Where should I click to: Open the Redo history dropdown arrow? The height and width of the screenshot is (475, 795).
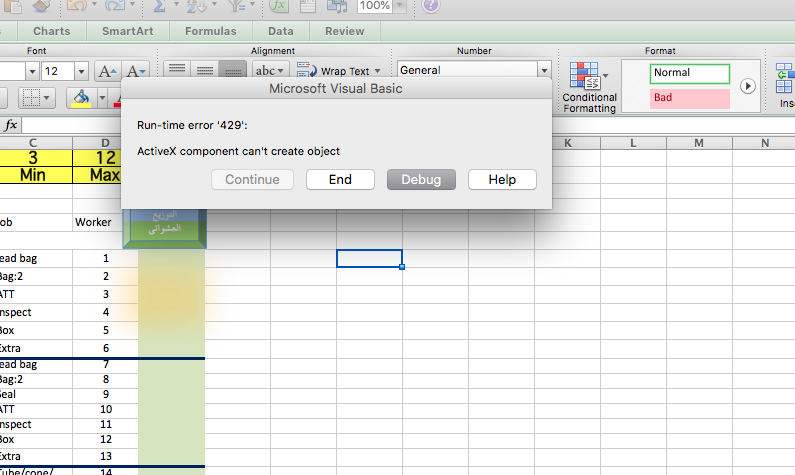(x=132, y=5)
